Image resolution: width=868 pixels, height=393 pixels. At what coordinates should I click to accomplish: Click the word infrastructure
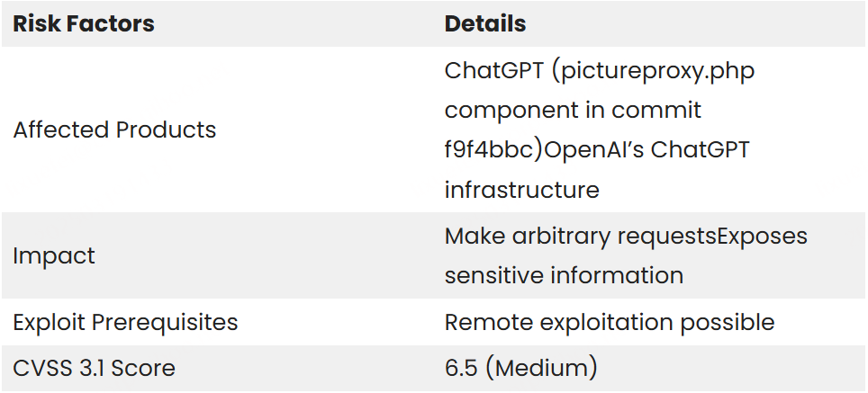[x=522, y=190]
